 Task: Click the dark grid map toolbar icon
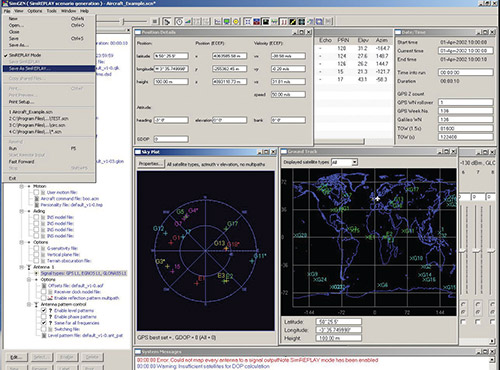click(x=301, y=22)
